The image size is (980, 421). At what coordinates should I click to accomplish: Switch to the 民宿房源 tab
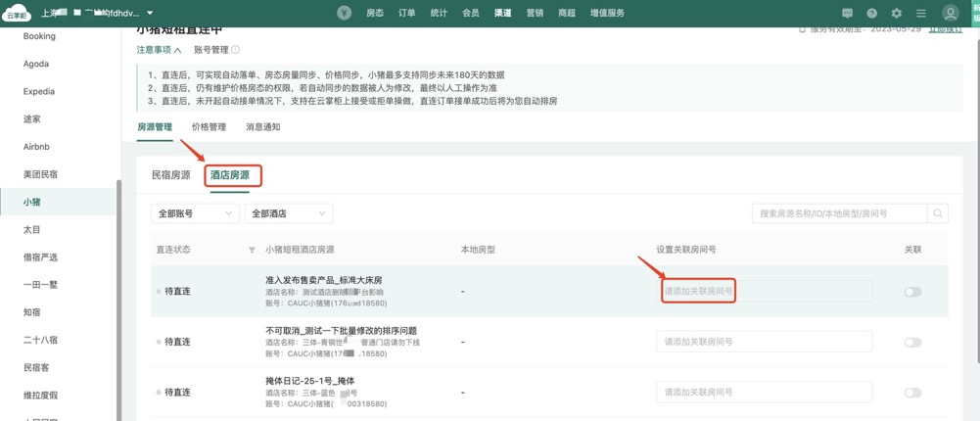[x=170, y=175]
